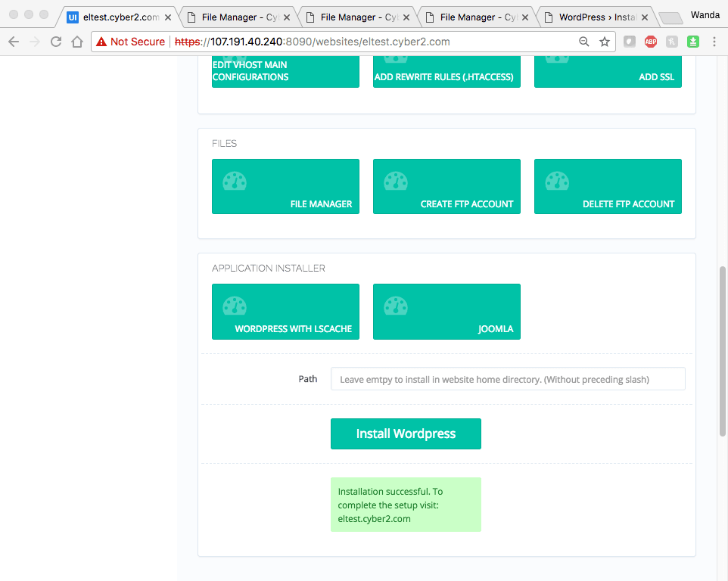Open Create FTP Account tile
This screenshot has height=581, width=728.
tap(446, 187)
